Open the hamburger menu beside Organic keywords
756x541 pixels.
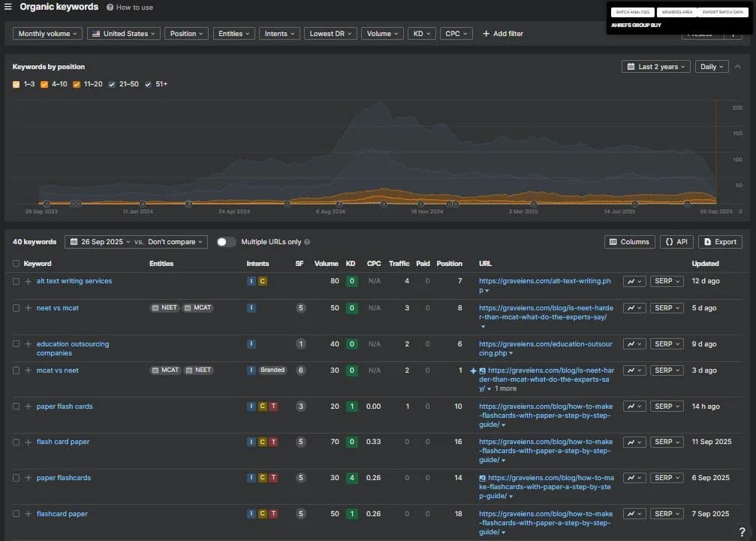tap(8, 7)
